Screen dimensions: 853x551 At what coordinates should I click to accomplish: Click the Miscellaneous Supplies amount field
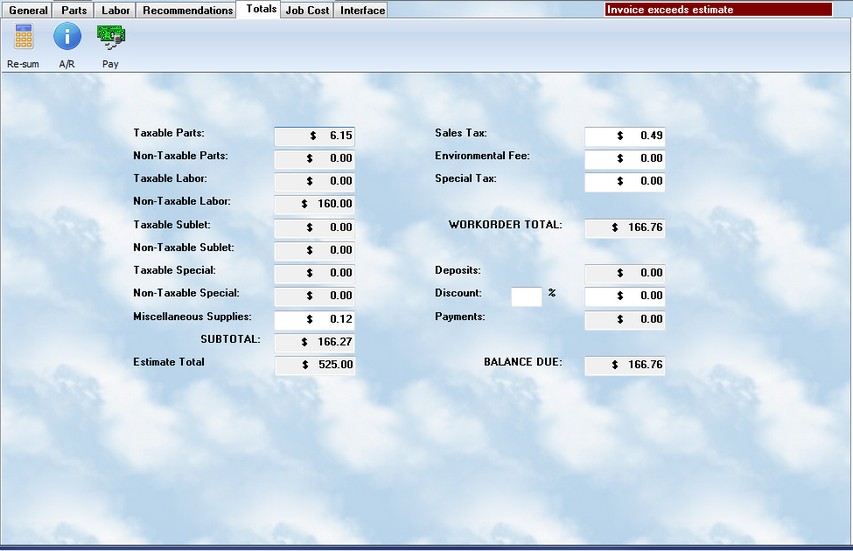(314, 319)
